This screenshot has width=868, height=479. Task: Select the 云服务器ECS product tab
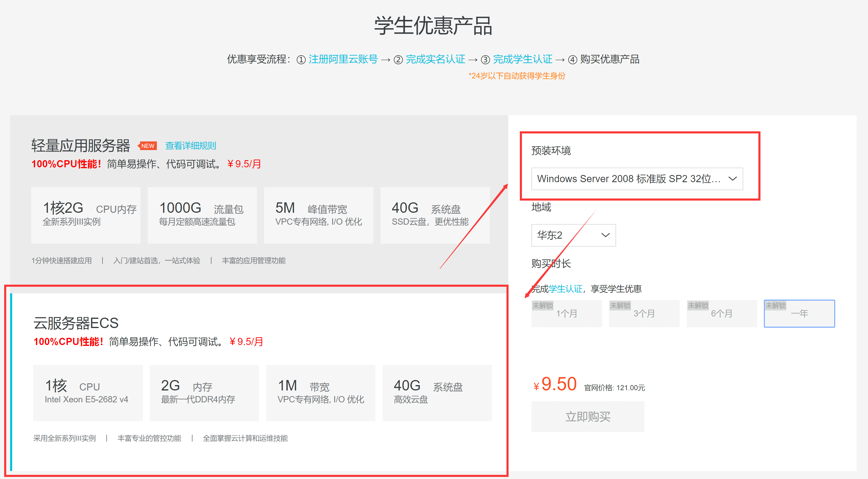pos(76,323)
